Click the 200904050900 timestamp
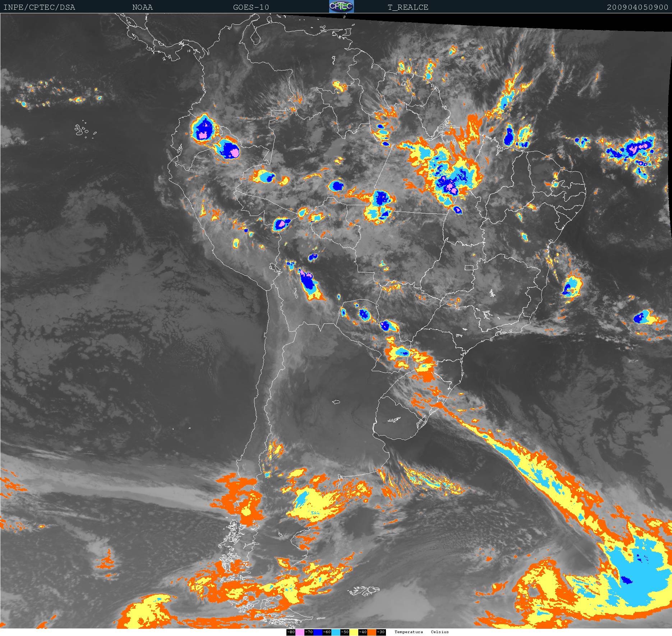 pos(638,7)
